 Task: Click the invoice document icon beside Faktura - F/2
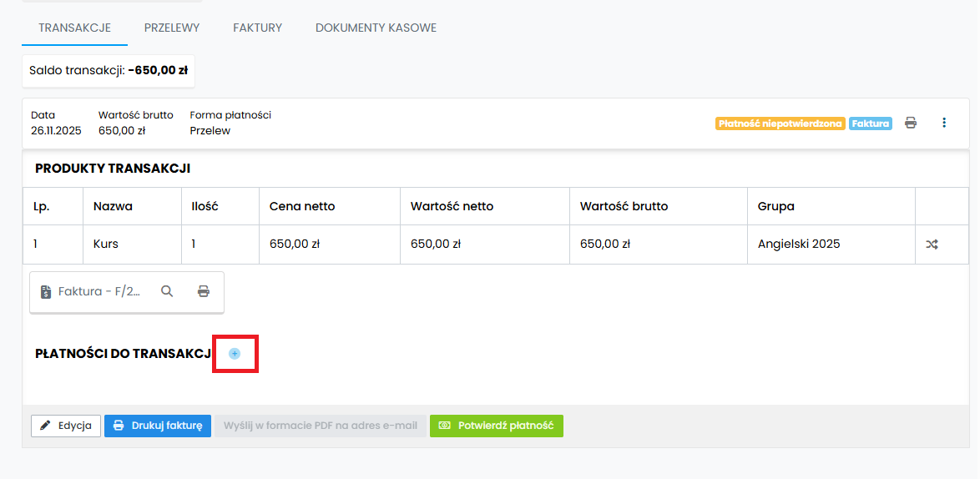click(x=46, y=292)
